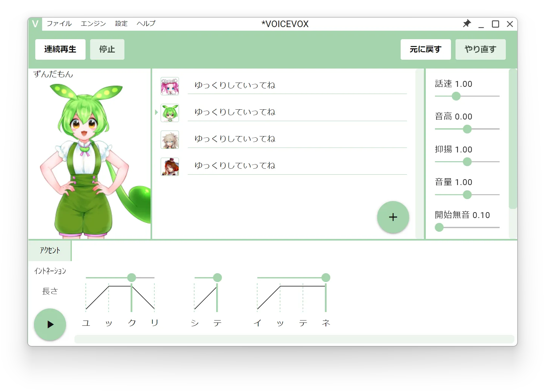Play the selected line's audio

tap(50, 324)
